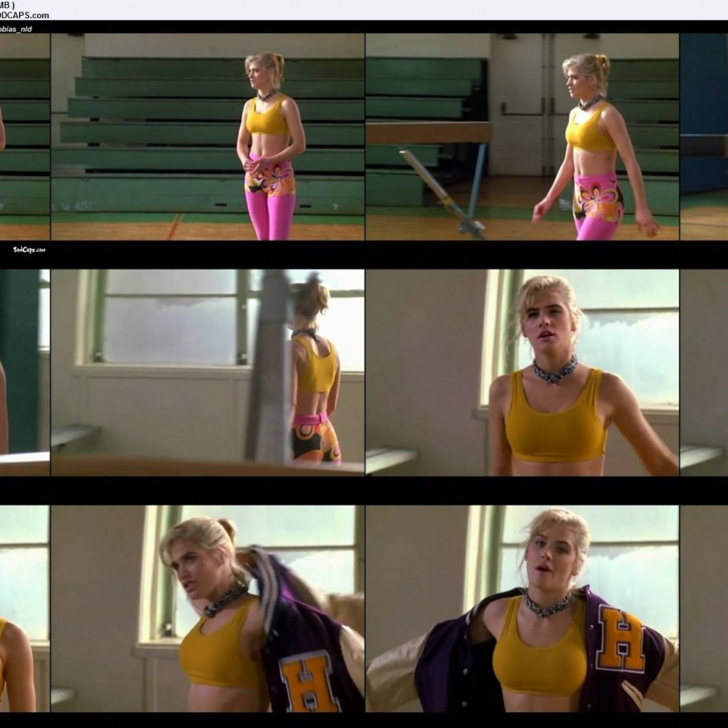Select the partial frame at middle left edge
Viewport: 728px width, 728px height.
[x=24, y=372]
